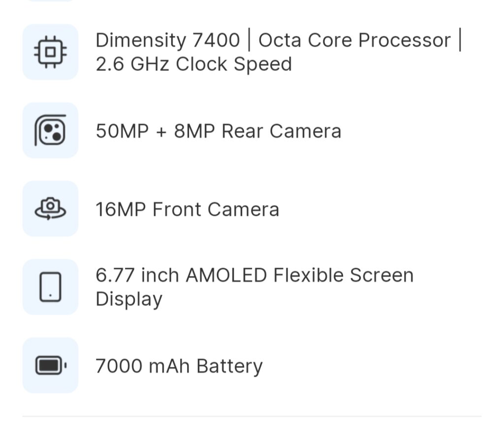Viewport: 504px width, 421px height.
Task: Open the AMOLED Flexible Screen Display spec
Action: (254, 287)
